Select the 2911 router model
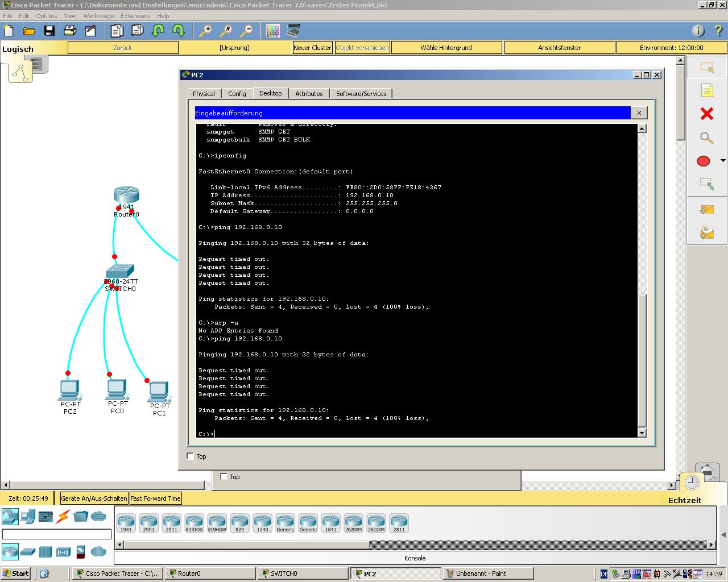The height and width of the screenshot is (582, 728). pyautogui.click(x=171, y=523)
